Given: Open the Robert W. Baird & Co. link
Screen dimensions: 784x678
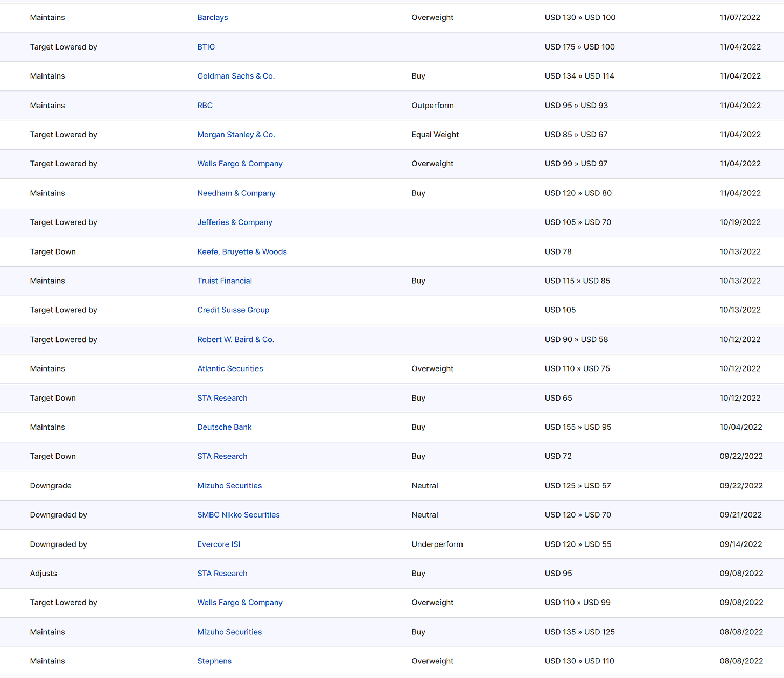Looking at the screenshot, I should click(236, 339).
